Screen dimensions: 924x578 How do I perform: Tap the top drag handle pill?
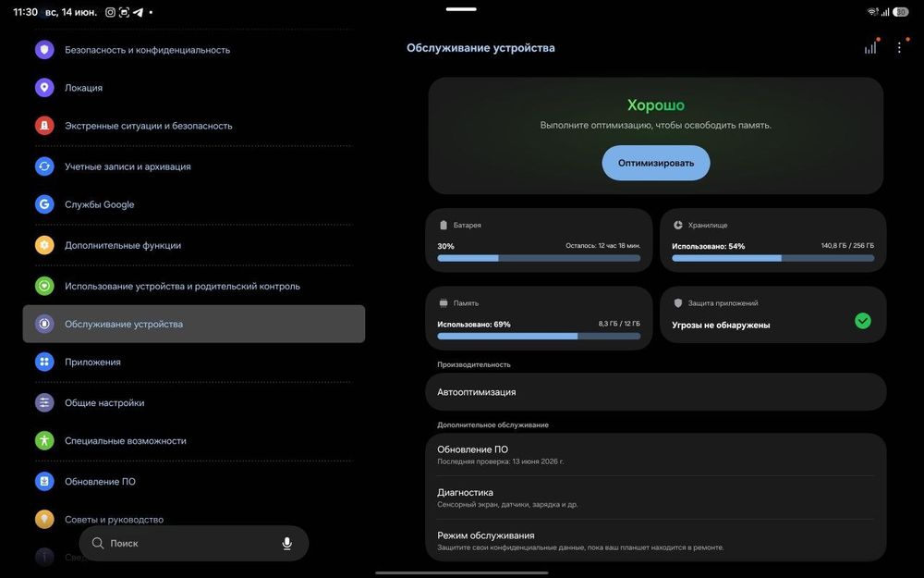(461, 9)
